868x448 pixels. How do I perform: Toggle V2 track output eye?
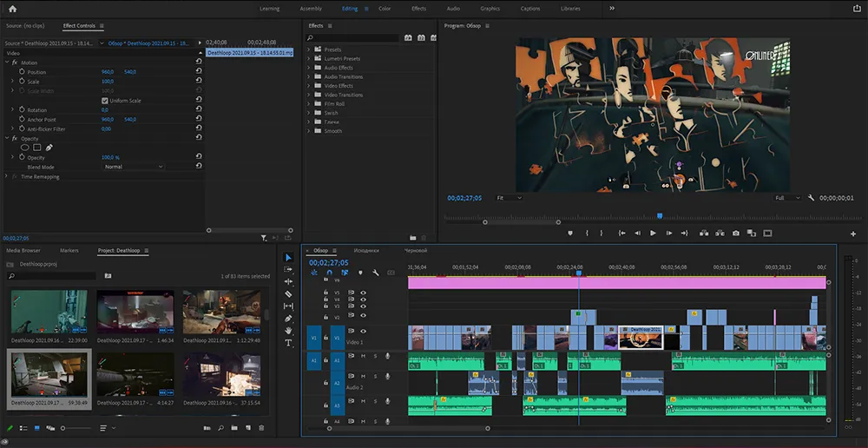pos(363,316)
